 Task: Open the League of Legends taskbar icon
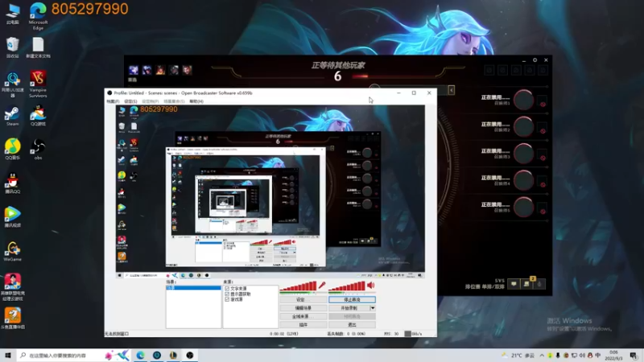coord(173,355)
